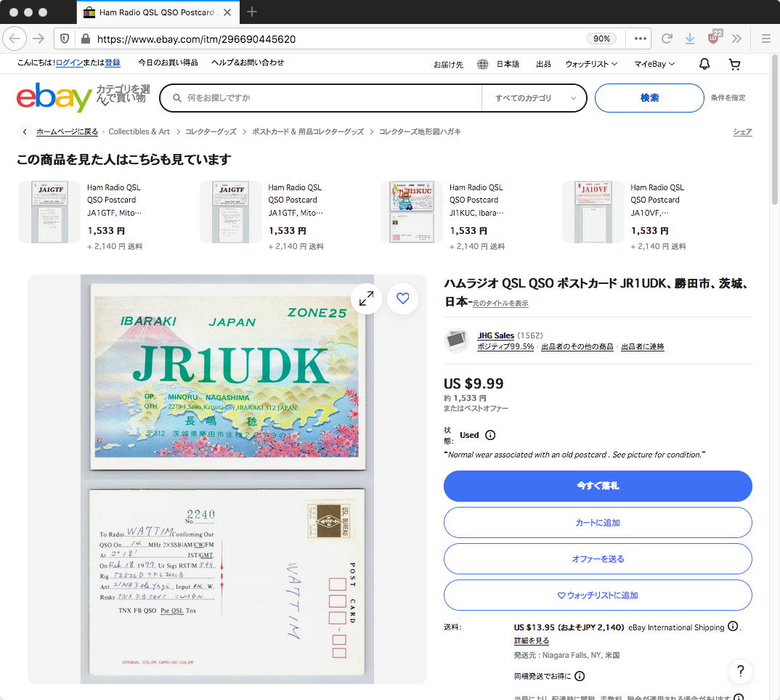Open the Firefox downloads arrow icon
The image size is (780, 700).
[690, 38]
